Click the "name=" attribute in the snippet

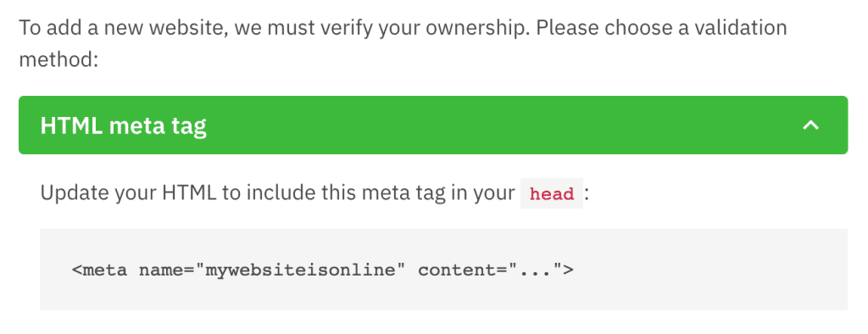(166, 270)
